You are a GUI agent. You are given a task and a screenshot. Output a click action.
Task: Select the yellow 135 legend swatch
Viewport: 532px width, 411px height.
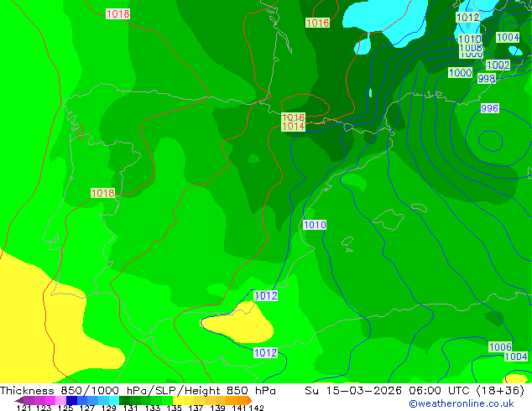[178, 400]
